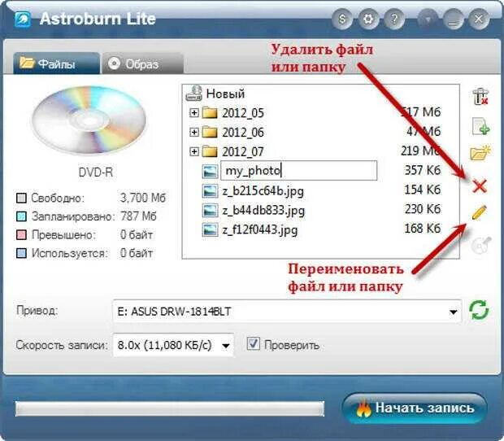The height and width of the screenshot is (441, 504).
Task: Click the Свободно grey color swatch
Action: point(21,198)
